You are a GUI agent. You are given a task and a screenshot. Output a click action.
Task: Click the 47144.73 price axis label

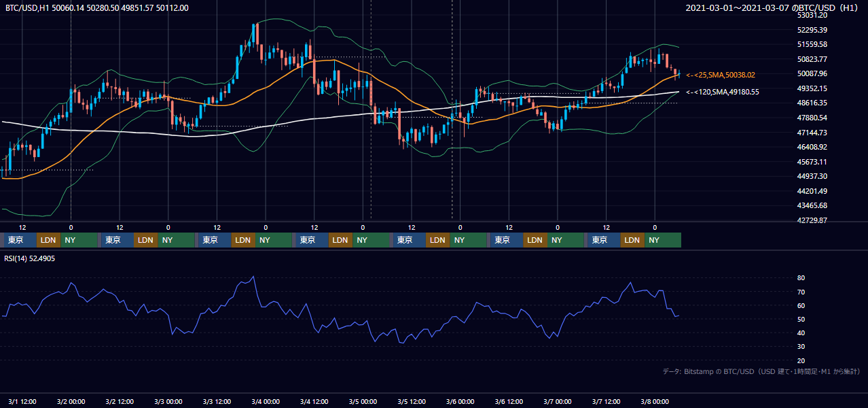coord(812,132)
